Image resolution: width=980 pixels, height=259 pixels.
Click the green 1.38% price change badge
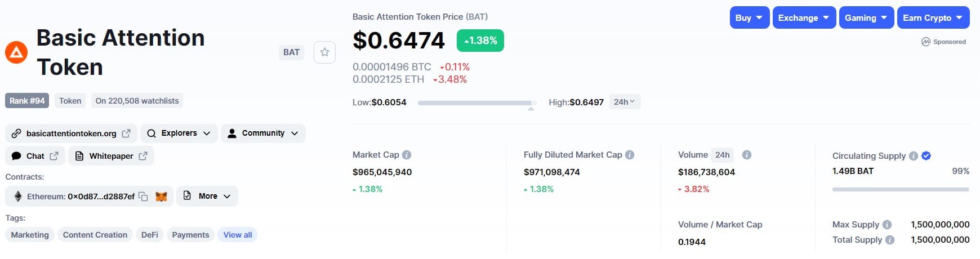(x=480, y=41)
